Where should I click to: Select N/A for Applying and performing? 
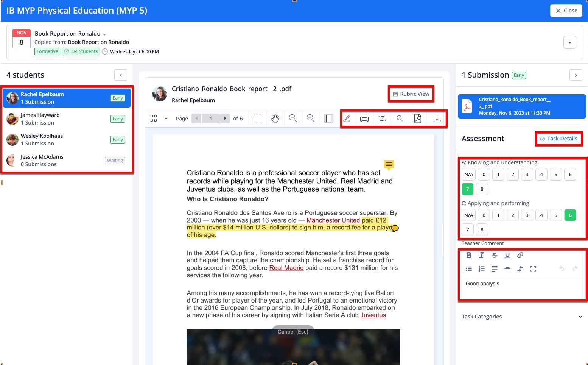pos(468,215)
